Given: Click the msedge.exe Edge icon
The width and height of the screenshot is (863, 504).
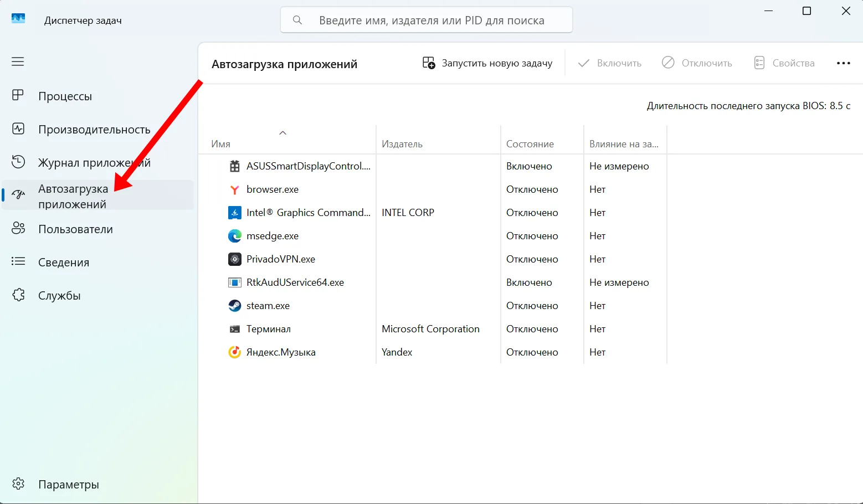Looking at the screenshot, I should pyautogui.click(x=235, y=236).
